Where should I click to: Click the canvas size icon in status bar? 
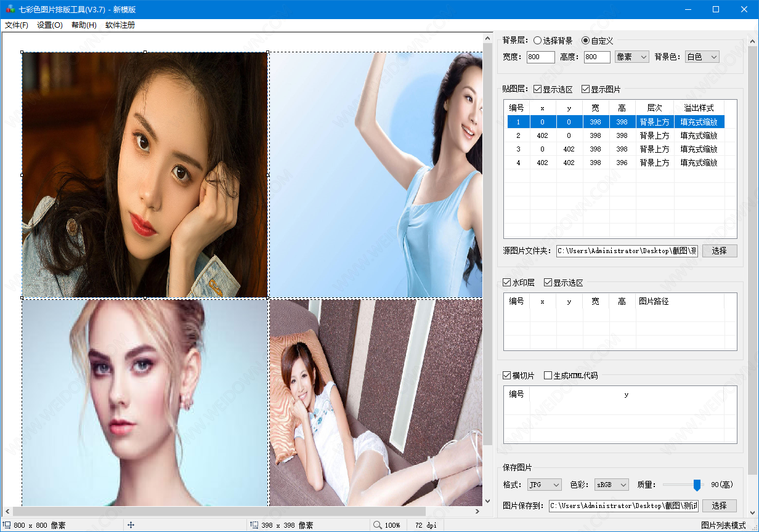7,525
